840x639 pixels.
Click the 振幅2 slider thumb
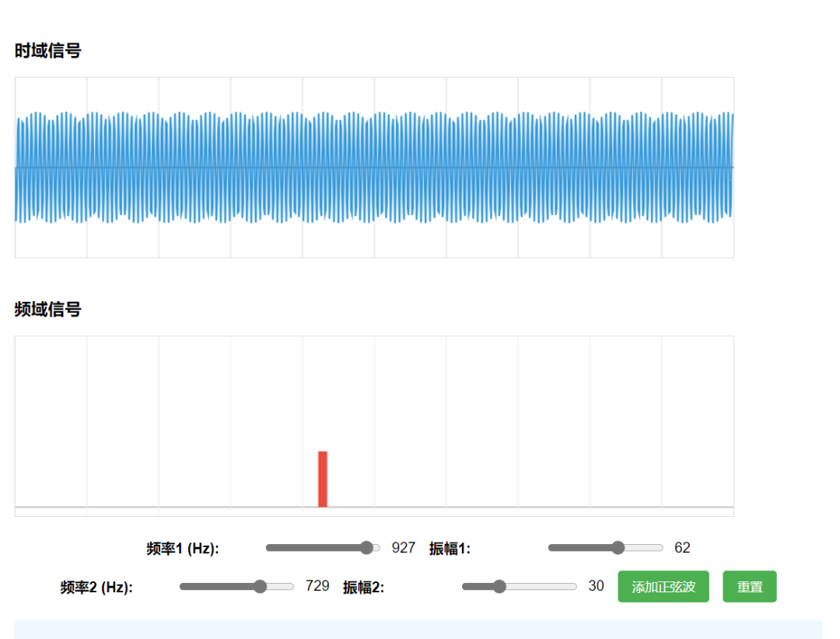click(x=499, y=586)
